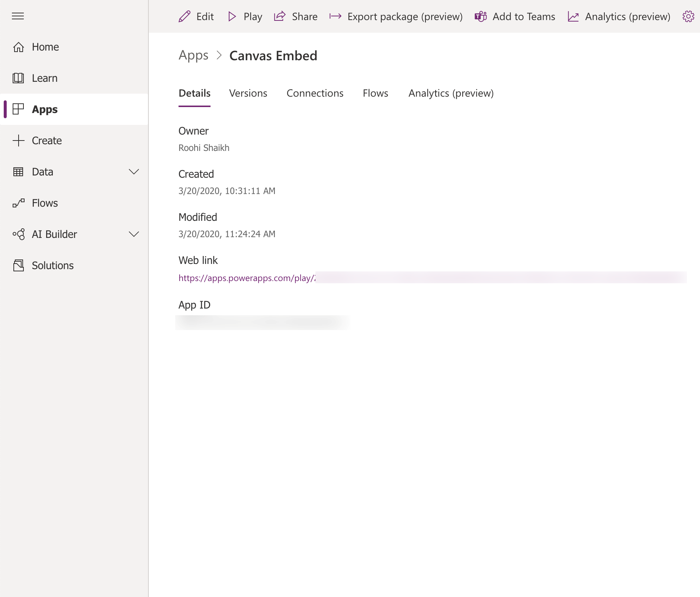Click the owner name Roohi Shaikh
Viewport: 700px width, 597px height.
204,148
